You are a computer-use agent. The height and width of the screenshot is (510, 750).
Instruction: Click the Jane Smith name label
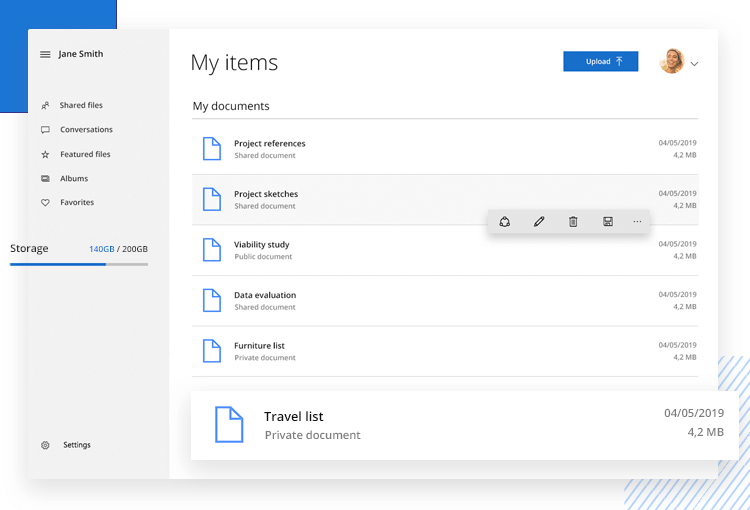point(81,54)
